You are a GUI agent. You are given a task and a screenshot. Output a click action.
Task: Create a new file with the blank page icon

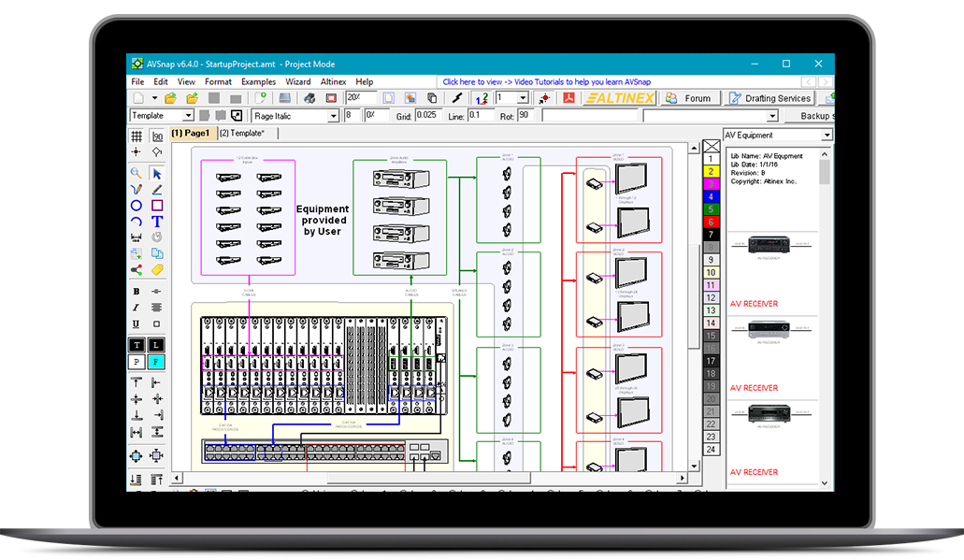138,98
